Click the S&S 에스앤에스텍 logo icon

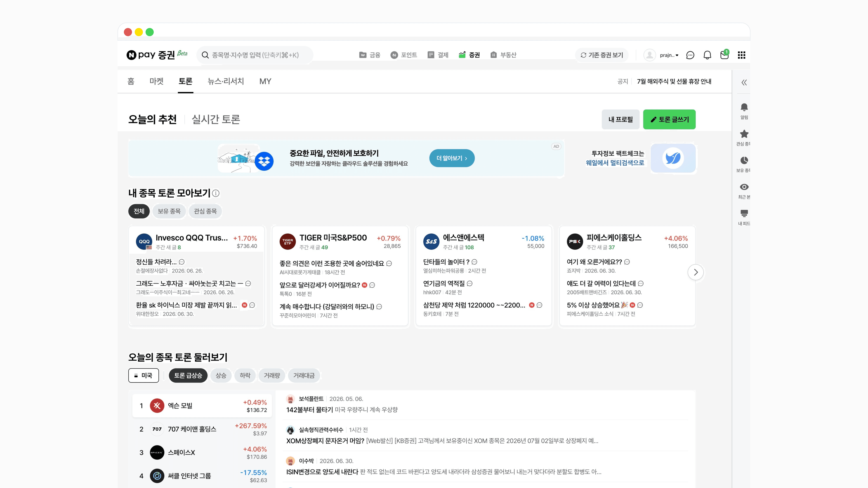click(x=431, y=242)
